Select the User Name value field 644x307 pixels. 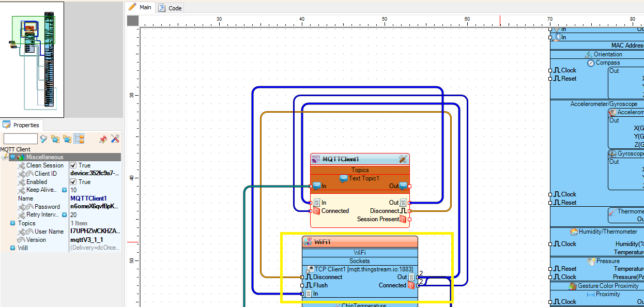[x=95, y=232]
